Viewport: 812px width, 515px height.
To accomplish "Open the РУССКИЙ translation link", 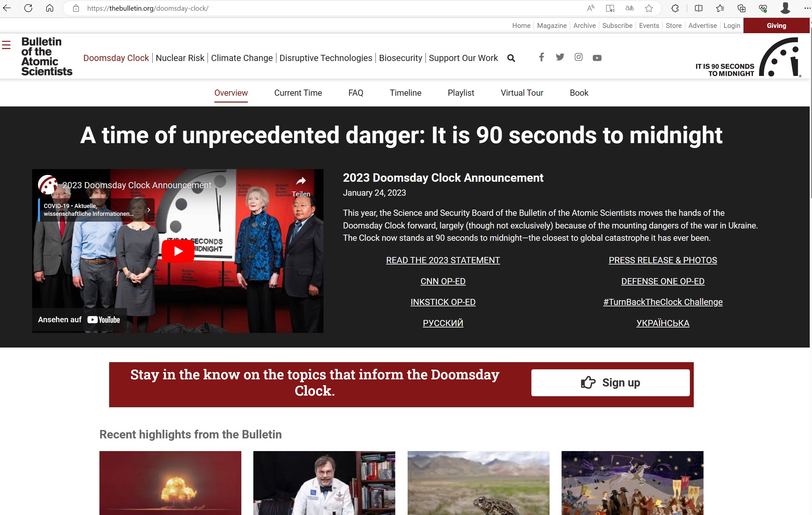I will pyautogui.click(x=443, y=323).
